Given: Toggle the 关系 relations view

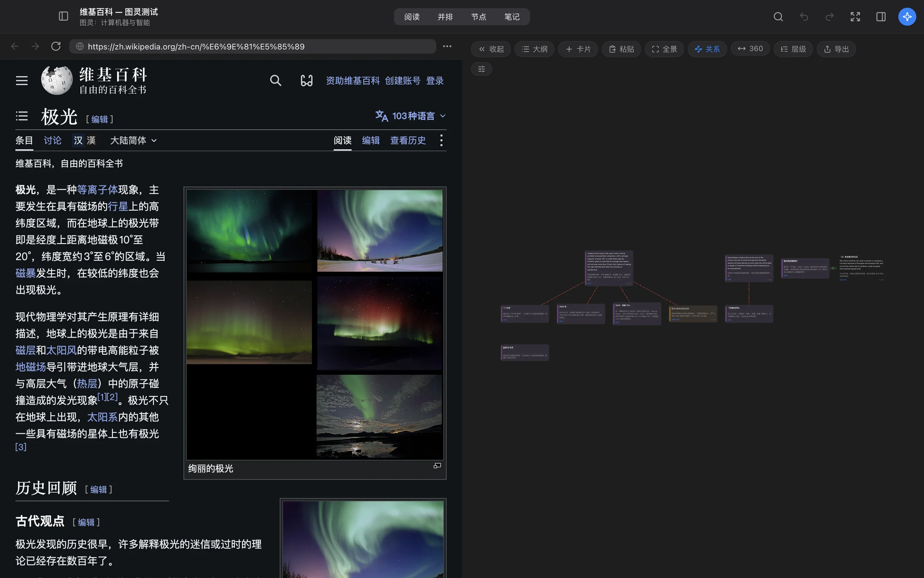Looking at the screenshot, I should click(x=707, y=49).
